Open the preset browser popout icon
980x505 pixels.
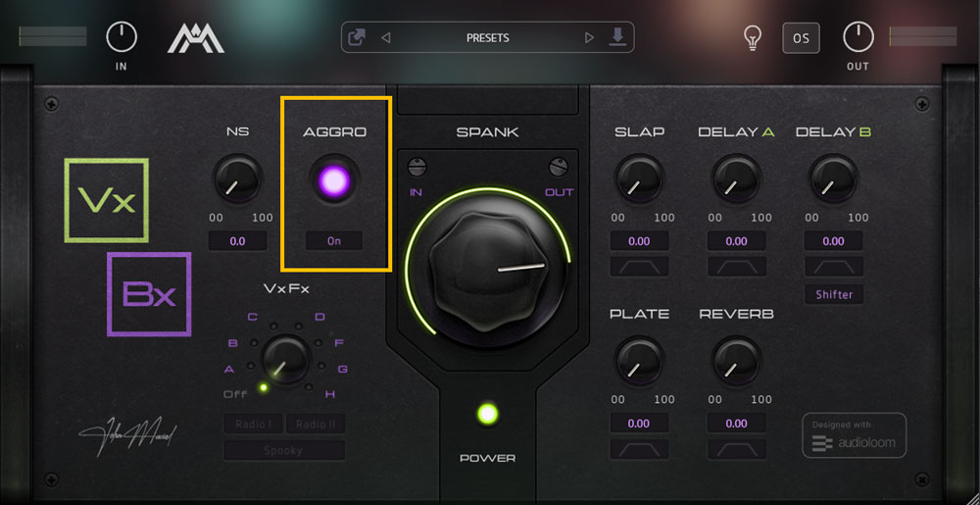pos(357,38)
